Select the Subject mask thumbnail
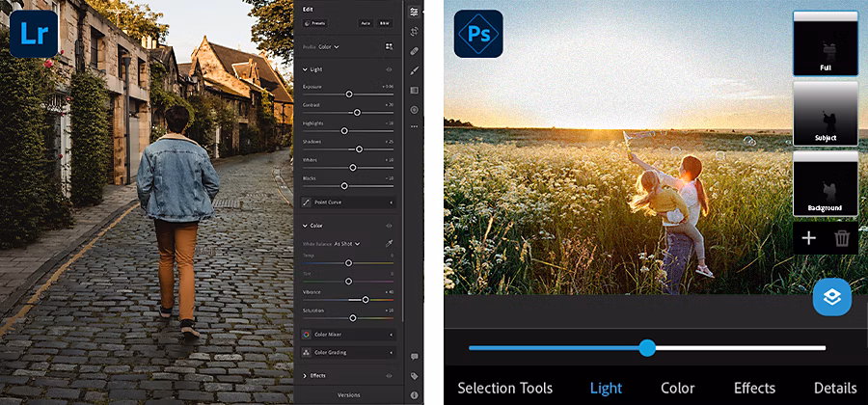This screenshot has width=868, height=405. 826,114
